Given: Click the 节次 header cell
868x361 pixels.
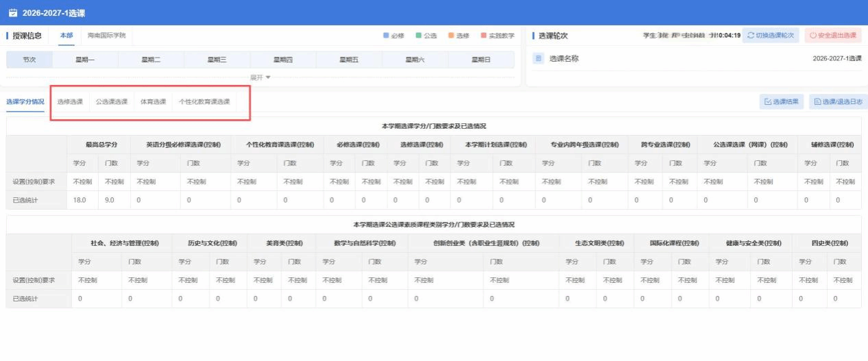Looking at the screenshot, I should point(29,60).
